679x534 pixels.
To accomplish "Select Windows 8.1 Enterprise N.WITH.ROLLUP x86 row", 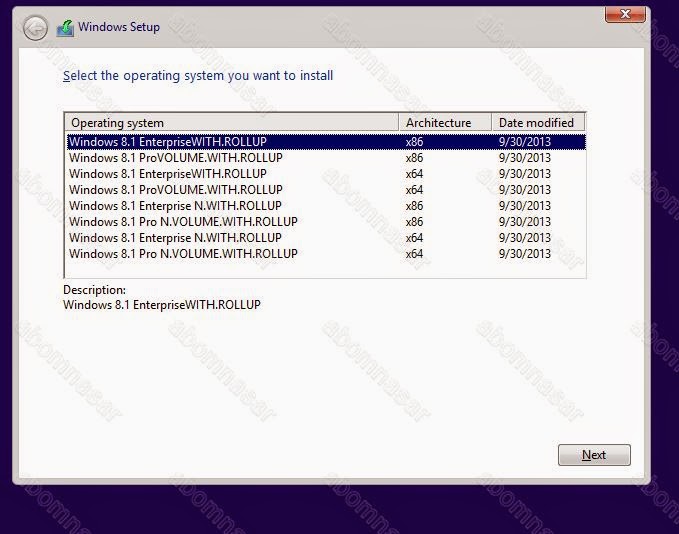I will 326,206.
